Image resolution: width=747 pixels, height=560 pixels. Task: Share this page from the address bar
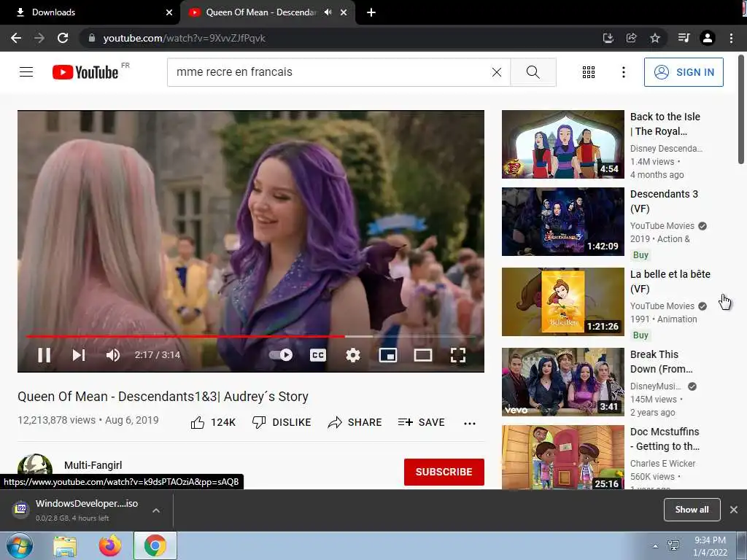coord(632,38)
